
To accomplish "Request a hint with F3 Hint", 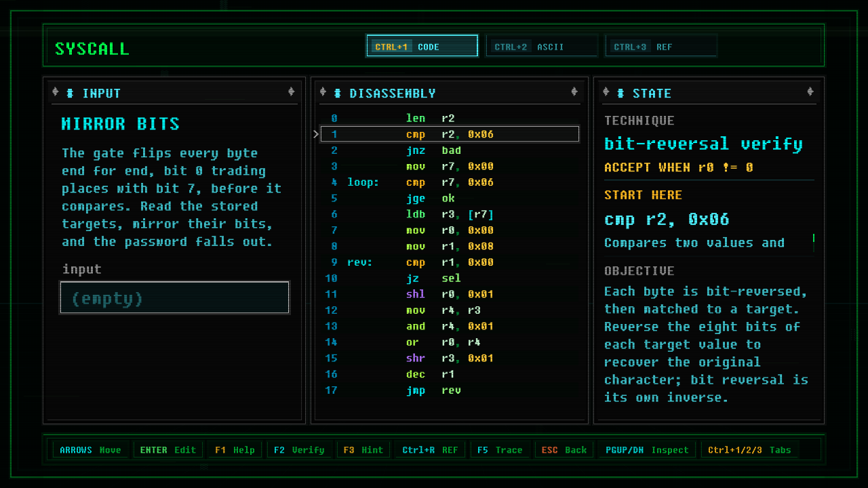I will (x=363, y=450).
